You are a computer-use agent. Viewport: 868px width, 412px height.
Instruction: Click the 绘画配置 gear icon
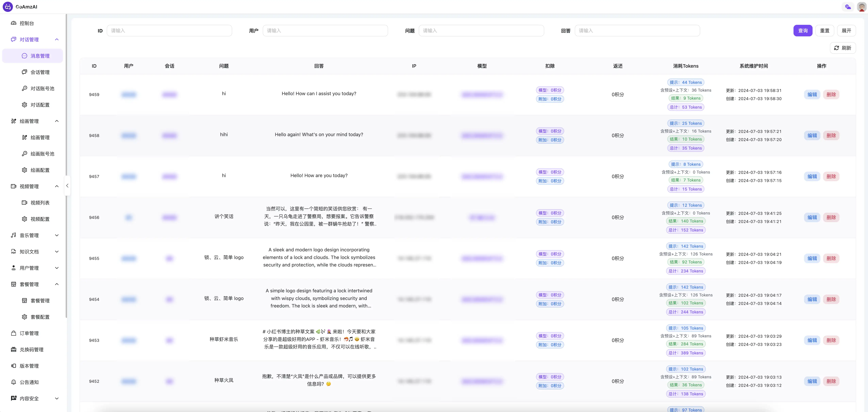[25, 170]
